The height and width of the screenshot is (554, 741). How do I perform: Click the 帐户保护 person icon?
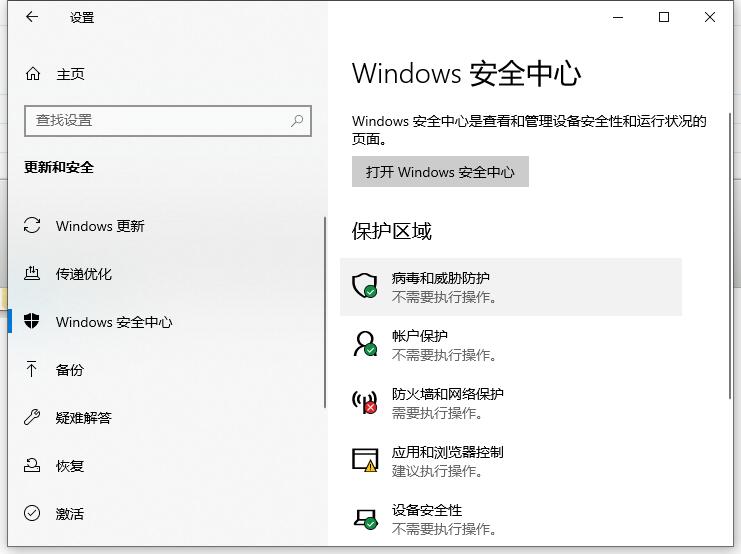tap(365, 344)
